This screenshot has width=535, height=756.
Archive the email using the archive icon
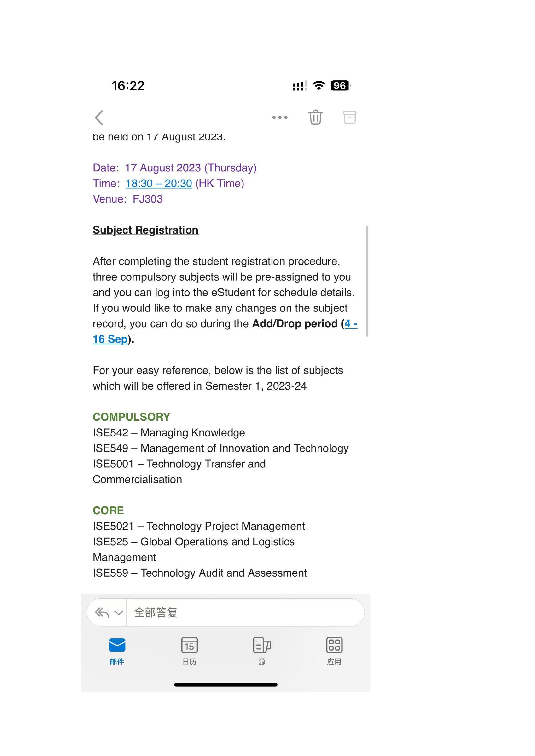pos(350,117)
